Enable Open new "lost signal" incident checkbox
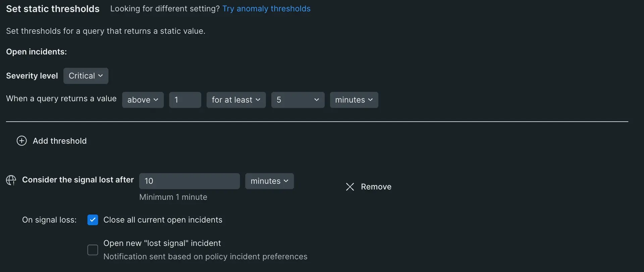This screenshot has height=272, width=644. 93,250
